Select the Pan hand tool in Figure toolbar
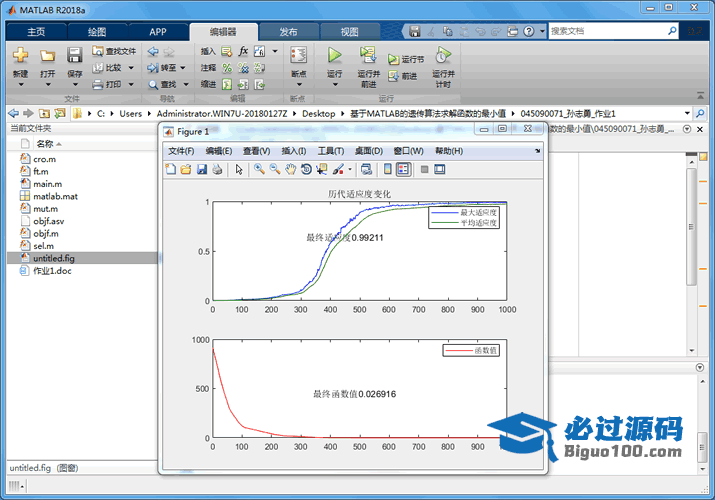 tap(290, 169)
